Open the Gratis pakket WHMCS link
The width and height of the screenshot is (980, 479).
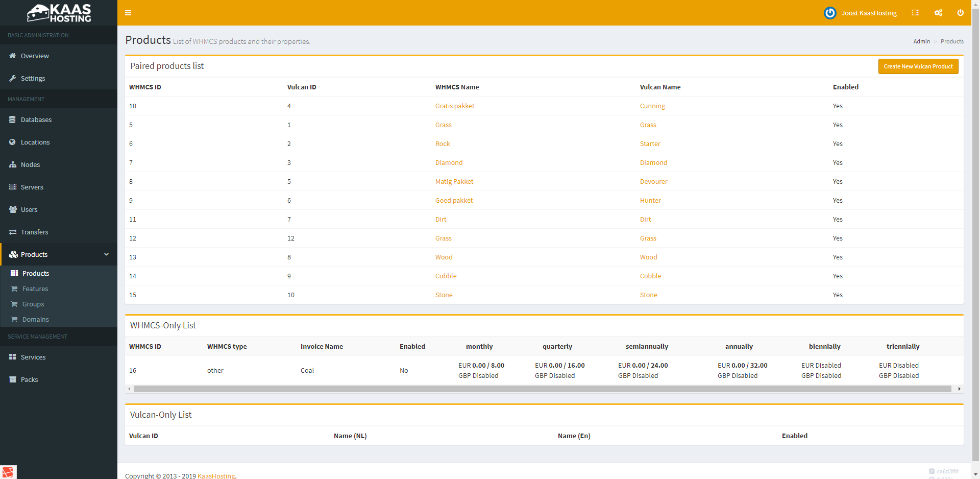tap(454, 106)
